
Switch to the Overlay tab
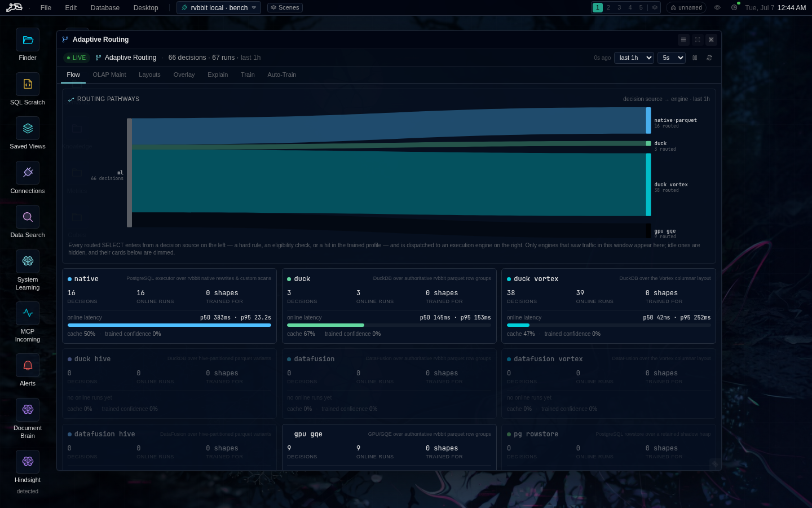[184, 75]
